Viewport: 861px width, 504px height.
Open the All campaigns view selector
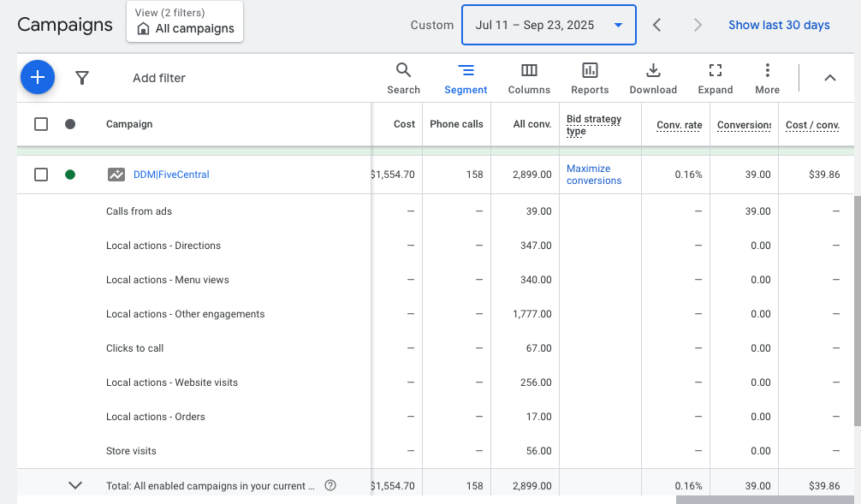(x=185, y=22)
